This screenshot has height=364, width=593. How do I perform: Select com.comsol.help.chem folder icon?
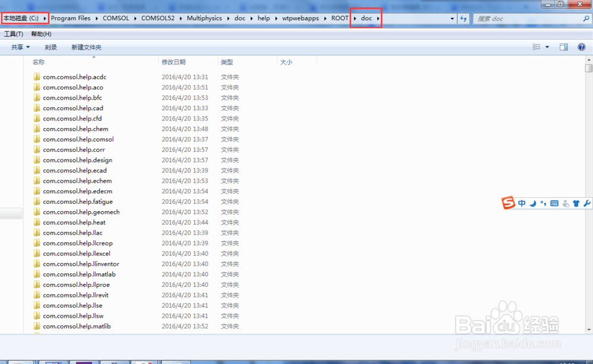pyautogui.click(x=37, y=129)
